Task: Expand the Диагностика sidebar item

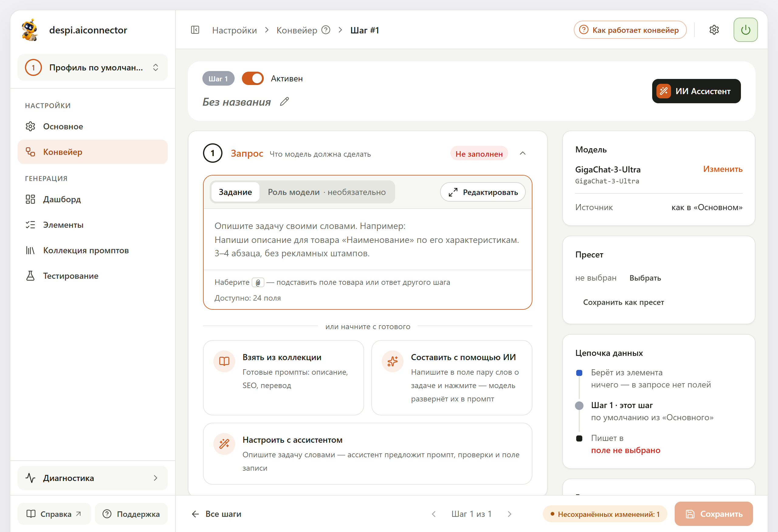Action: [93, 478]
